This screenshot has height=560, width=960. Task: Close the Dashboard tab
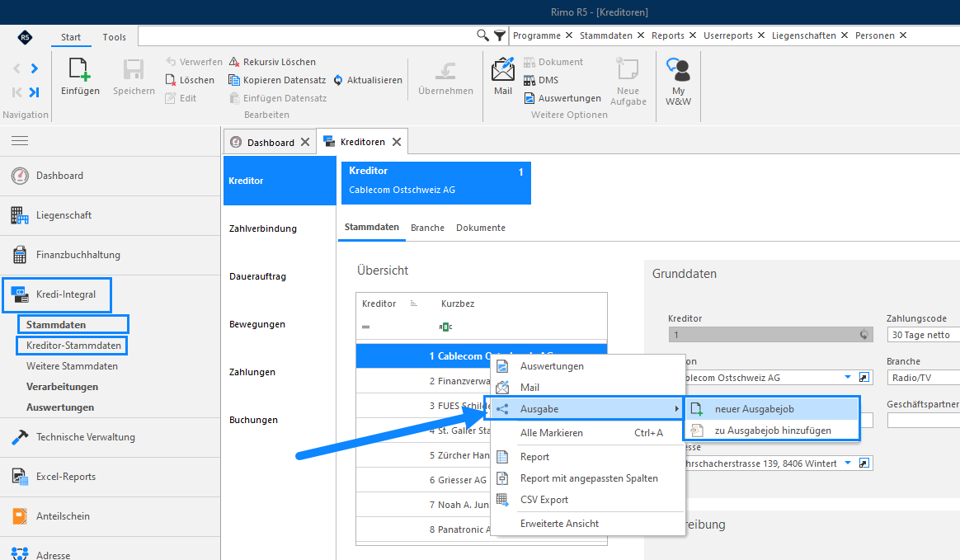pyautogui.click(x=305, y=142)
